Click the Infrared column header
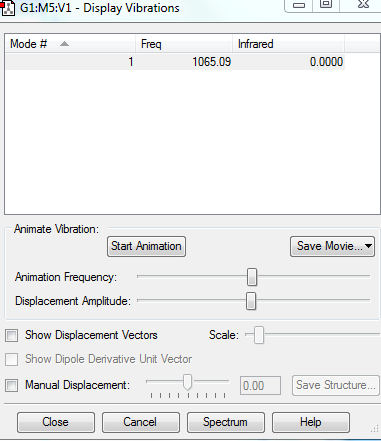 (x=288, y=44)
